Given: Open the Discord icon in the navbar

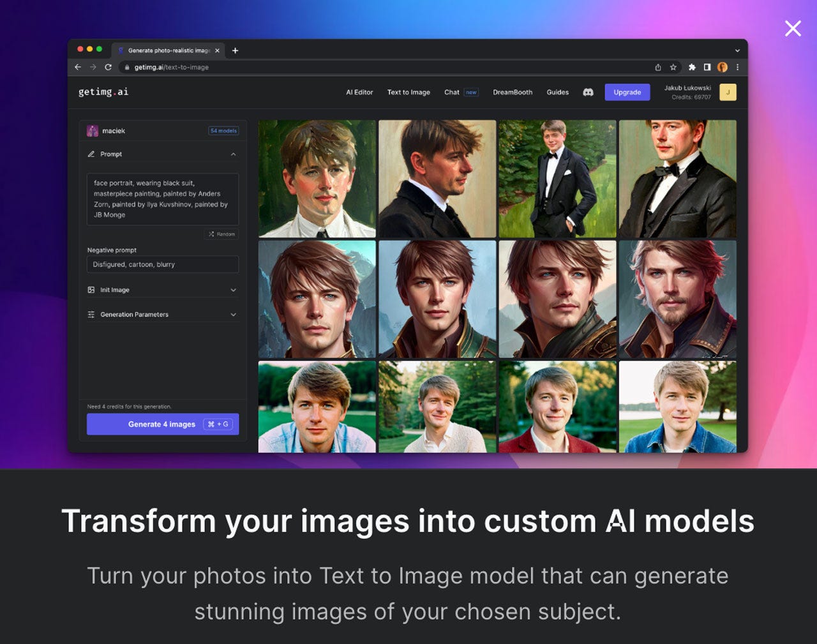Looking at the screenshot, I should coord(588,93).
